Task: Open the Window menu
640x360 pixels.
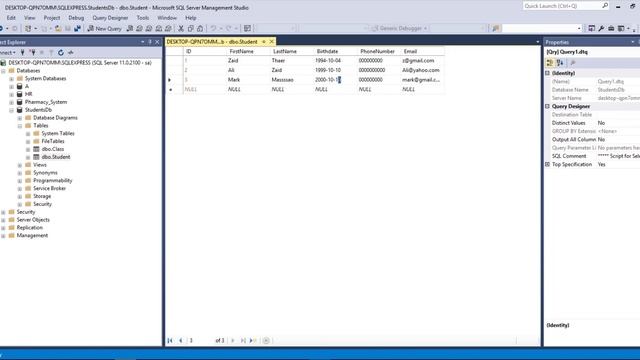Action: 167,18
